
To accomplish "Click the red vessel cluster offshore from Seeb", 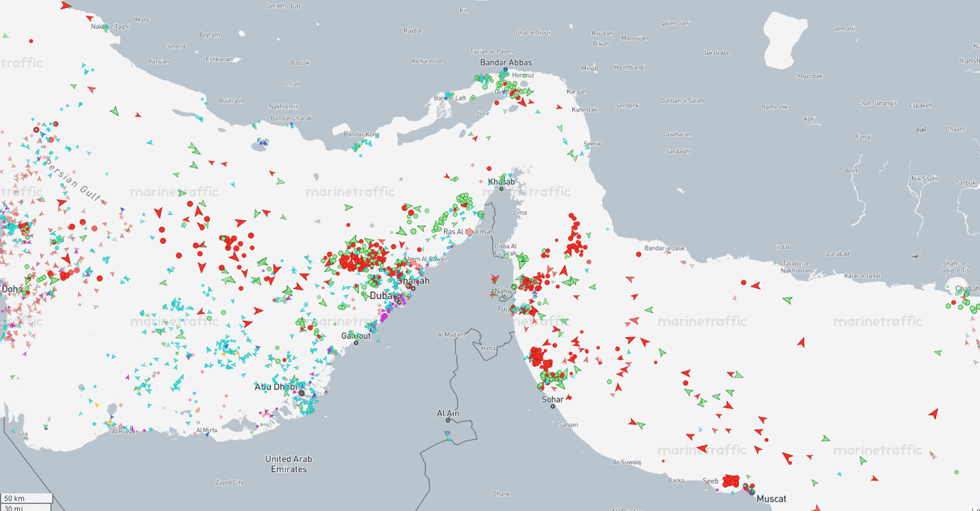I will coord(730,480).
